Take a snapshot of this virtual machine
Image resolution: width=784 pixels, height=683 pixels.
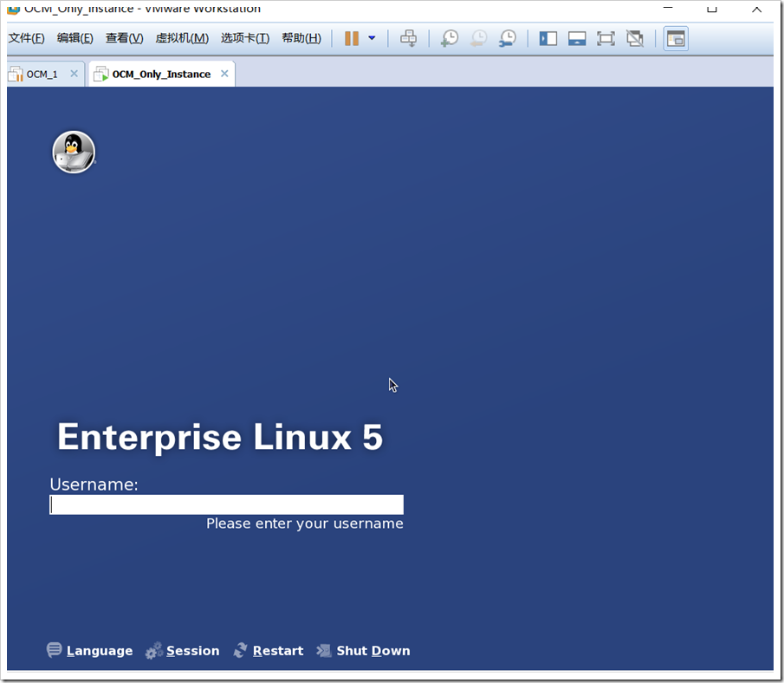click(x=450, y=38)
